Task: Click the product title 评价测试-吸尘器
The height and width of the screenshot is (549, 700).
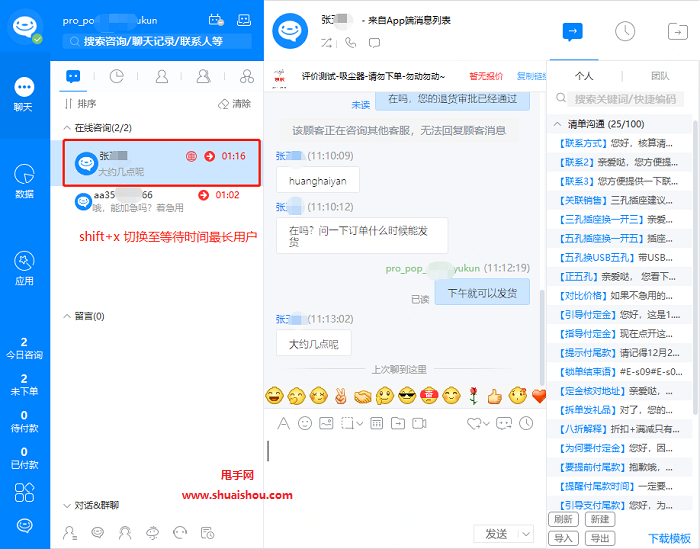Action: [x=373, y=76]
